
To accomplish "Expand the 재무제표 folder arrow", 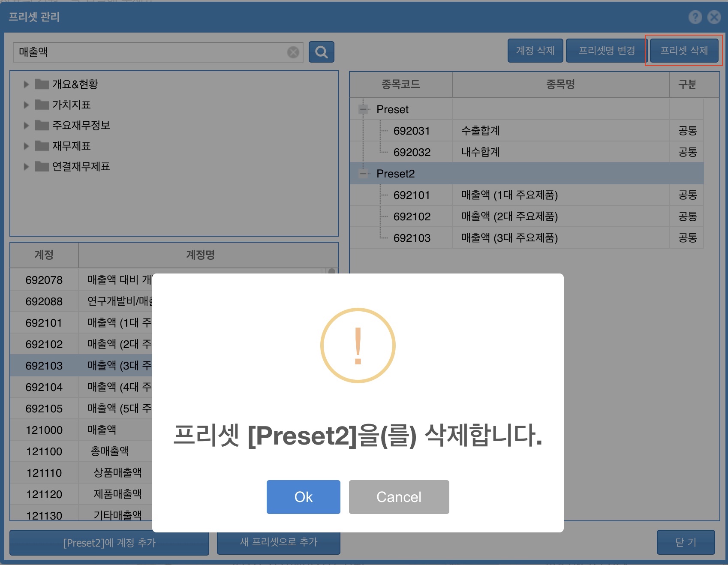I will [26, 146].
